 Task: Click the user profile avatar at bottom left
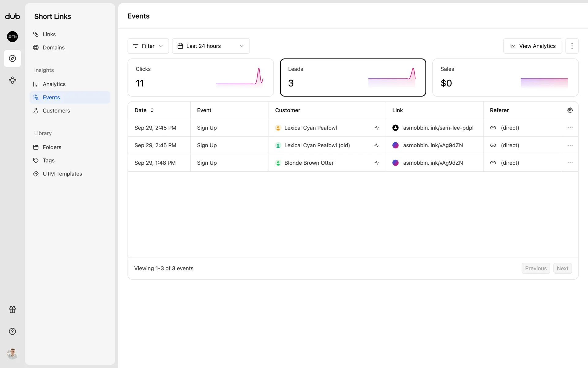click(12, 354)
